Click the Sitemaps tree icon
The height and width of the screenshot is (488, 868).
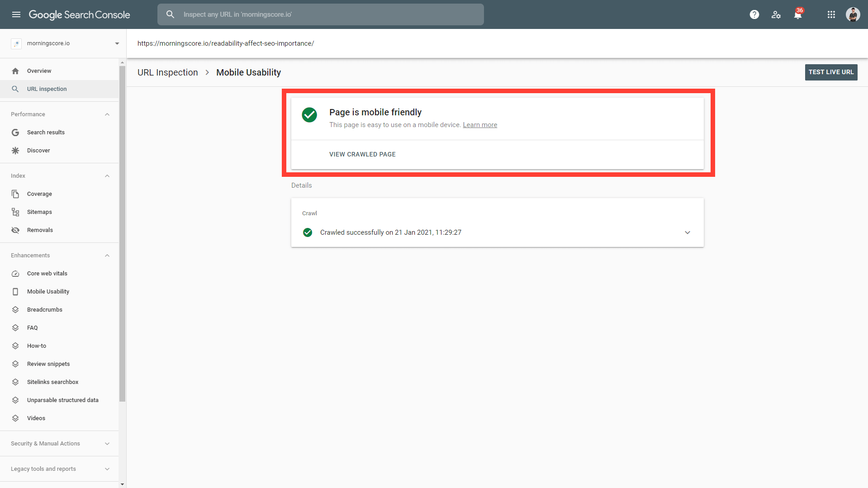15,212
